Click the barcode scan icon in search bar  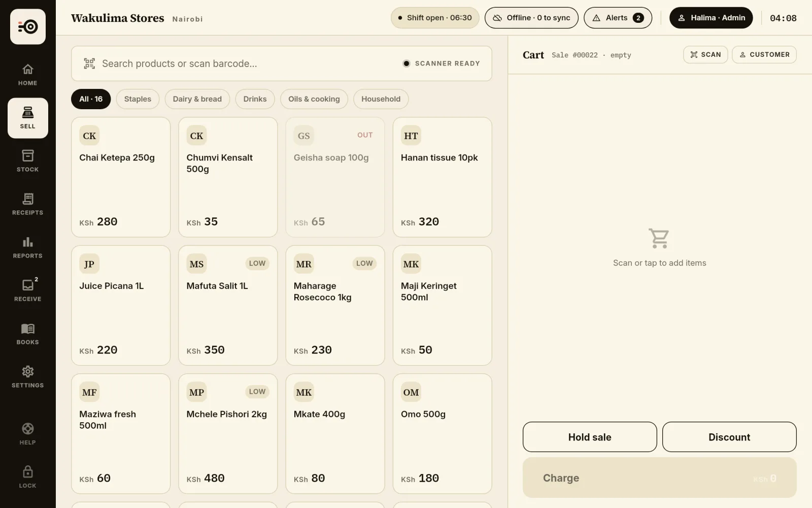89,63
